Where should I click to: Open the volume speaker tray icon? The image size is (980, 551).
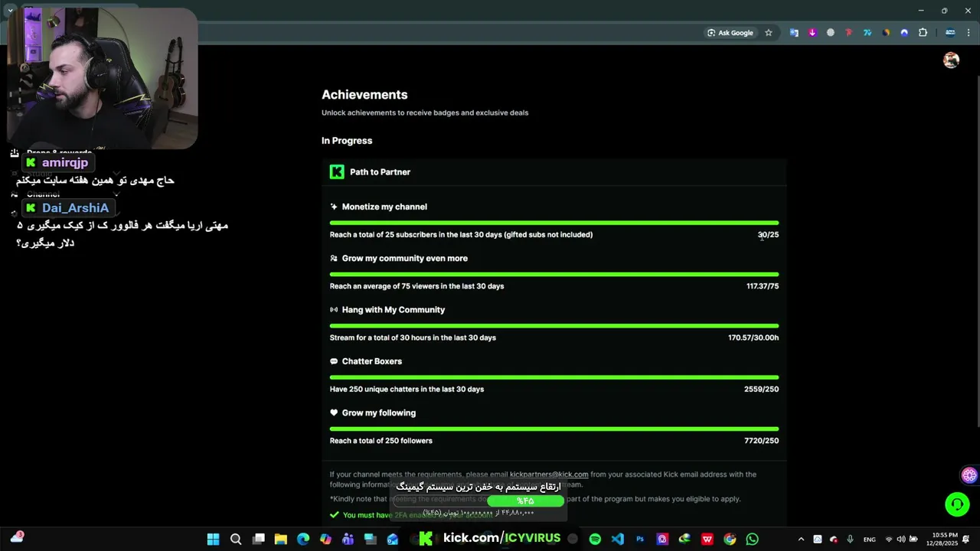901,540
